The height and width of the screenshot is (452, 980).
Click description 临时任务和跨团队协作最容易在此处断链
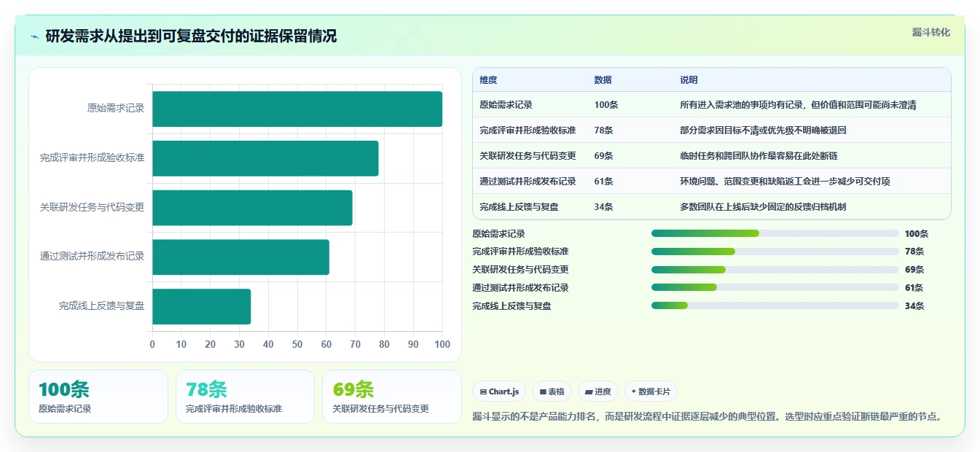point(758,156)
